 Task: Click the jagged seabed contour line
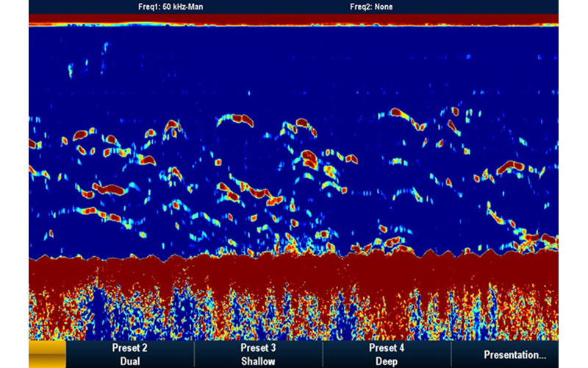click(x=220, y=257)
